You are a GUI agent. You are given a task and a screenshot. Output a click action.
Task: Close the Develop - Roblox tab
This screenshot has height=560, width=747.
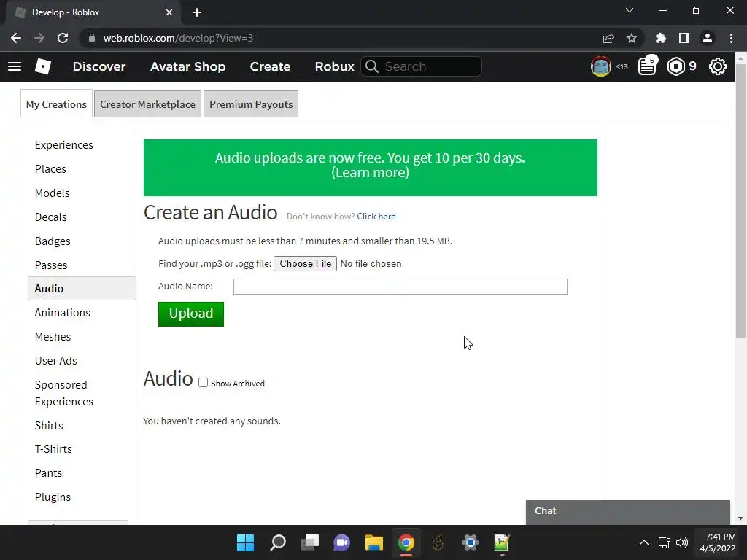[x=169, y=12]
